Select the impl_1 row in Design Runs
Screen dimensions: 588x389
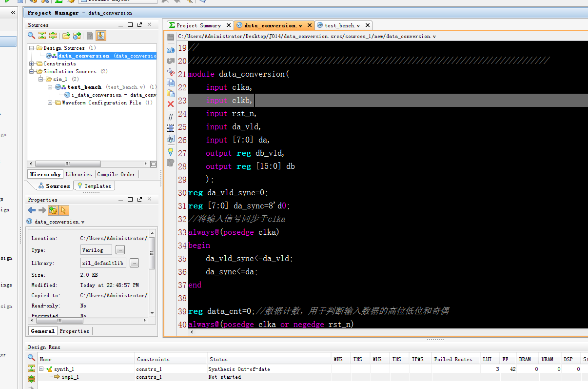pyautogui.click(x=70, y=377)
